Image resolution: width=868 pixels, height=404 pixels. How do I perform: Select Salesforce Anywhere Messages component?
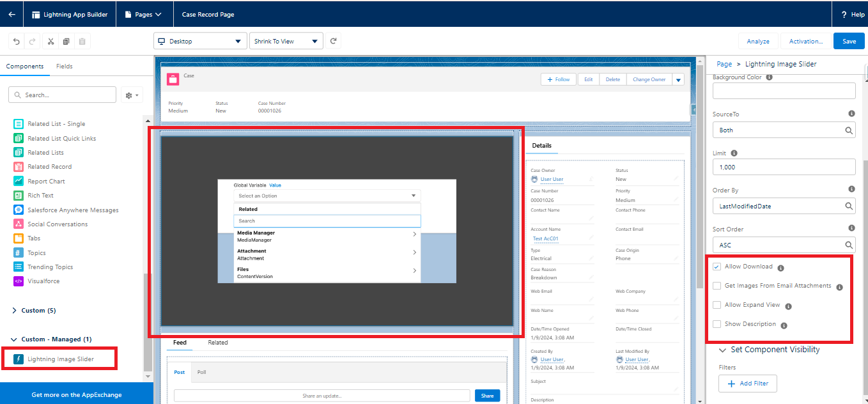coord(73,210)
